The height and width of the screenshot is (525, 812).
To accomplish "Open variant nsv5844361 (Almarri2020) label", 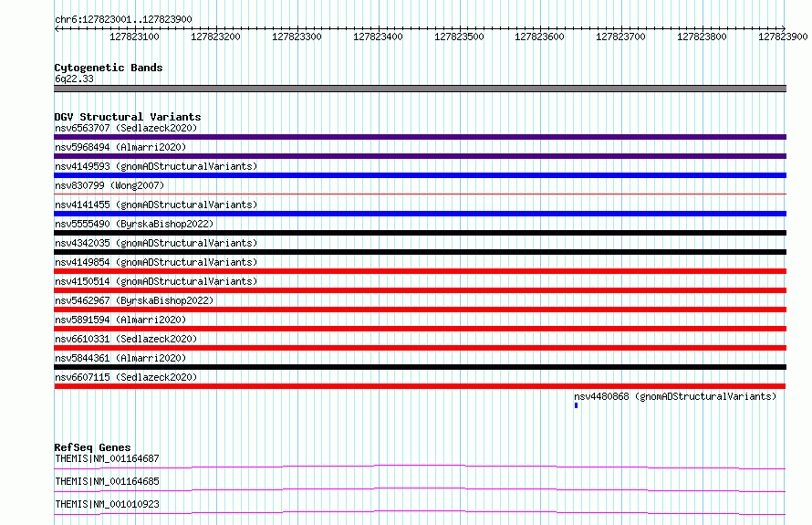I will pos(120,358).
